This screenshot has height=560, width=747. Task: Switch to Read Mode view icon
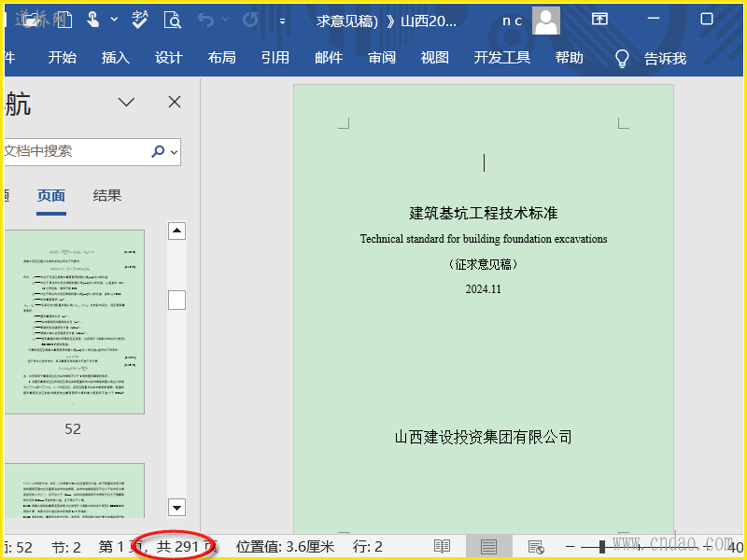(442, 547)
